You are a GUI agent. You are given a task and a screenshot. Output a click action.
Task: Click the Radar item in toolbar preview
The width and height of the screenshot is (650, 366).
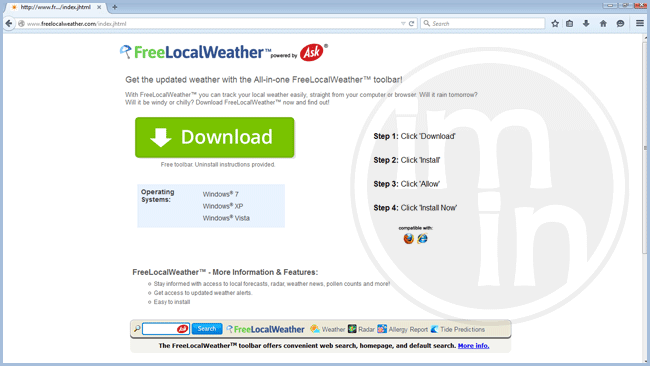(x=361, y=329)
